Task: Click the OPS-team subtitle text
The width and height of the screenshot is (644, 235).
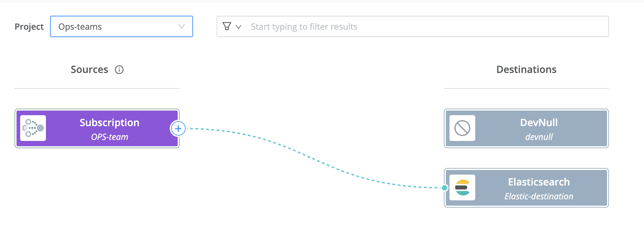Action: tap(109, 137)
